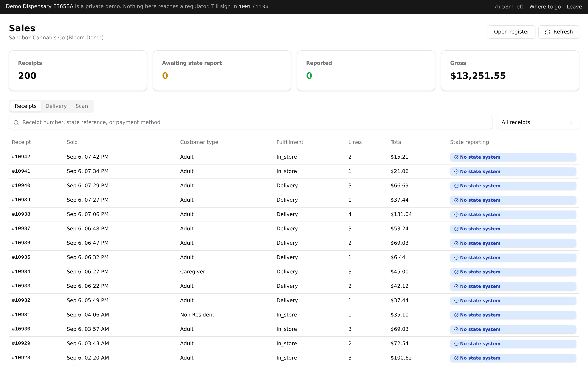Click the Gross card showing $13,251.55

(x=510, y=71)
